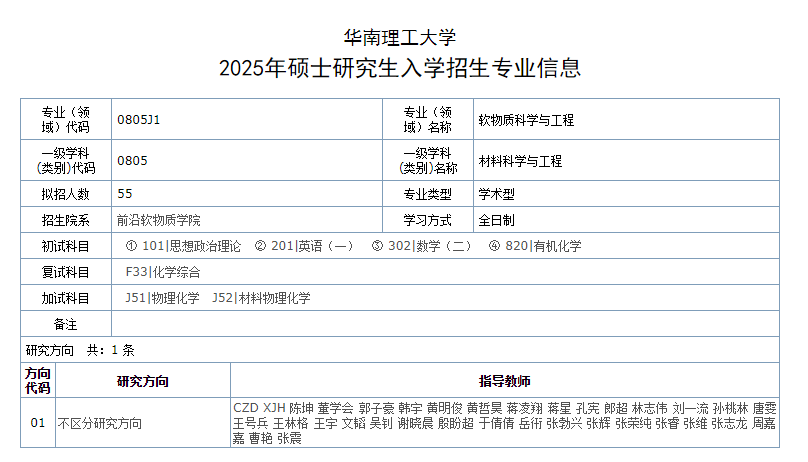Open additional subject J51|物理化学
808x462 pixels.
[162, 298]
